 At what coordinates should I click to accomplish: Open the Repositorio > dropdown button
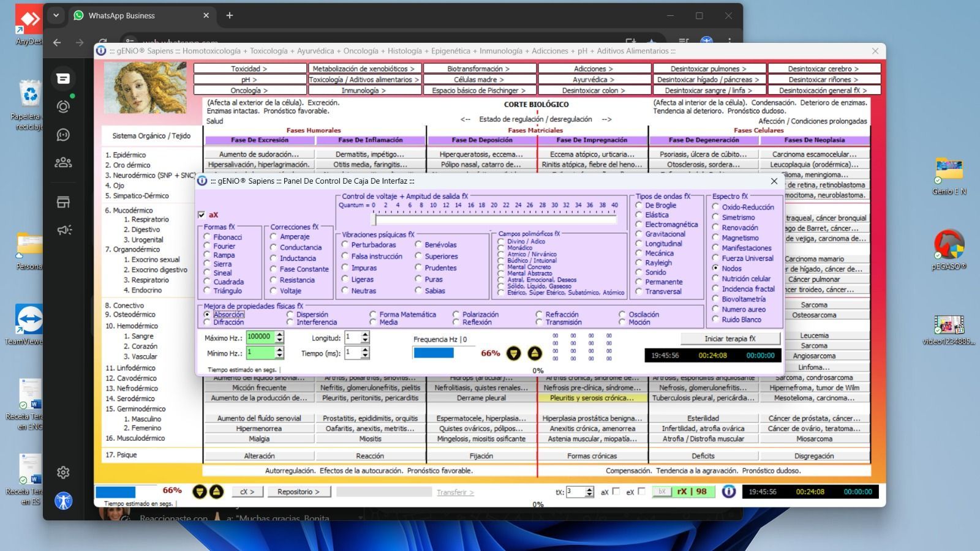[x=298, y=492]
